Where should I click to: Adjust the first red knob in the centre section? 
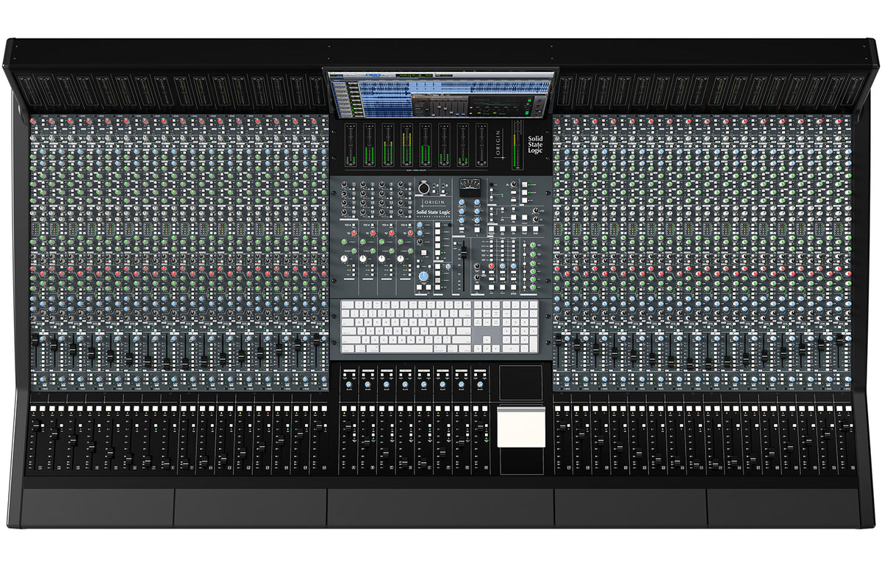[x=354, y=233]
